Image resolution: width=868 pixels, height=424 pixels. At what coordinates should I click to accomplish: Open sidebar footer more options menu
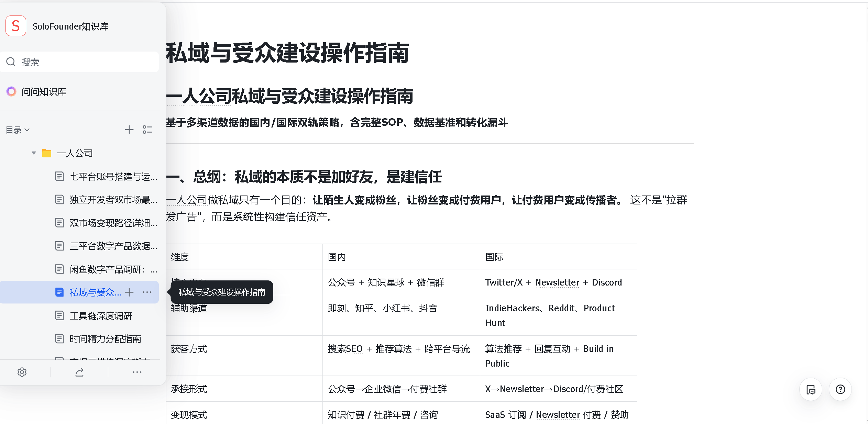click(137, 372)
